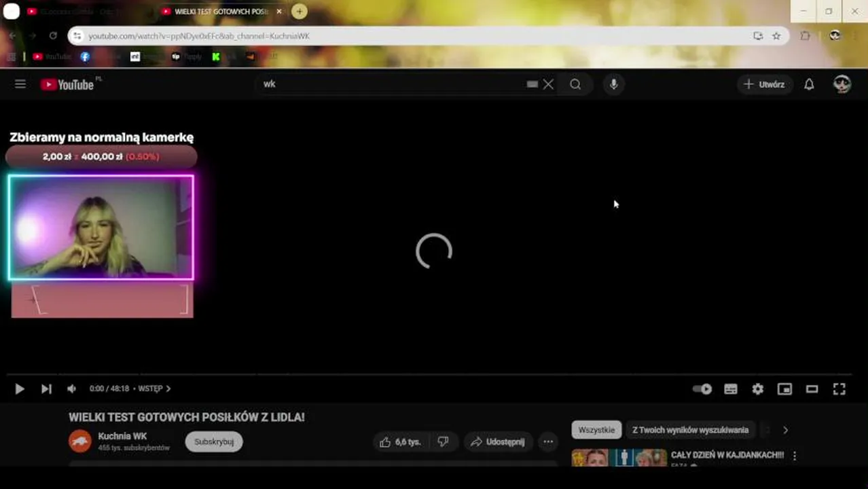Open the Kuchnia WK channel name link
This screenshot has height=489, width=868.
[x=122, y=436]
